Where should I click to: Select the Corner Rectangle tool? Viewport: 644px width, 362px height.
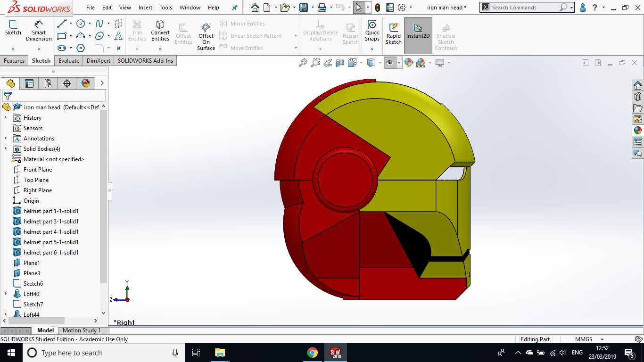pyautogui.click(x=61, y=36)
